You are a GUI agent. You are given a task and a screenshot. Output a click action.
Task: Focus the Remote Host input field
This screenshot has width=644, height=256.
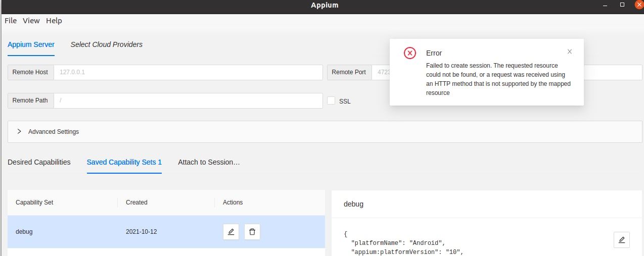(188, 72)
